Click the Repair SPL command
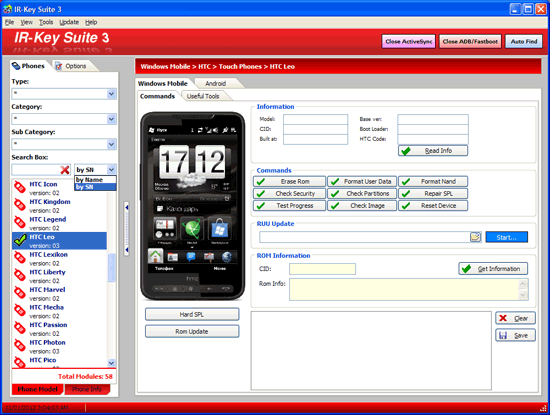Viewport: 550px width, 415px height. pyautogui.click(x=433, y=194)
